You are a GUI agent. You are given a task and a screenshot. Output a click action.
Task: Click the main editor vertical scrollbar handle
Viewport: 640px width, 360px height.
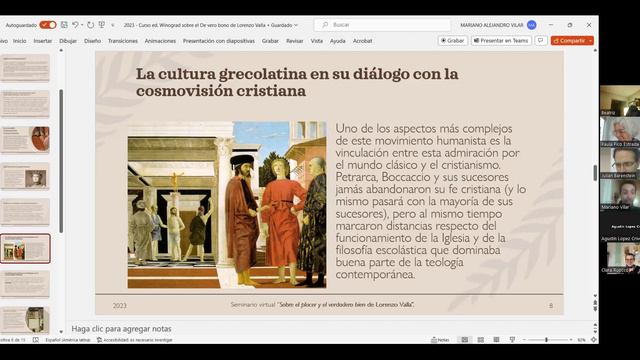[x=595, y=173]
